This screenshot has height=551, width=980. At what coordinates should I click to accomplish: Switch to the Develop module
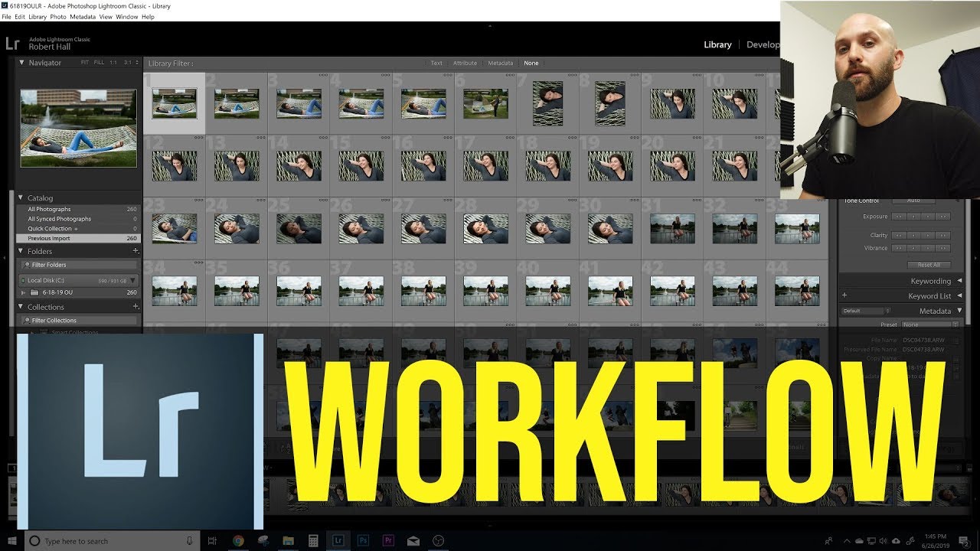point(763,44)
